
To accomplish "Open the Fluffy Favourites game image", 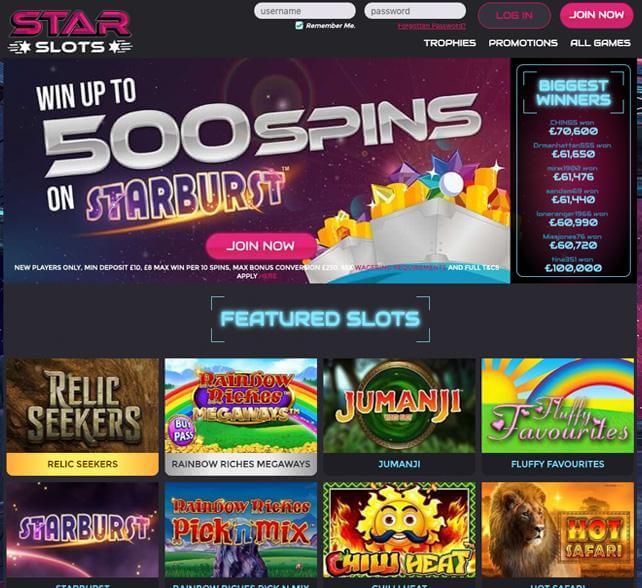I will tap(557, 405).
